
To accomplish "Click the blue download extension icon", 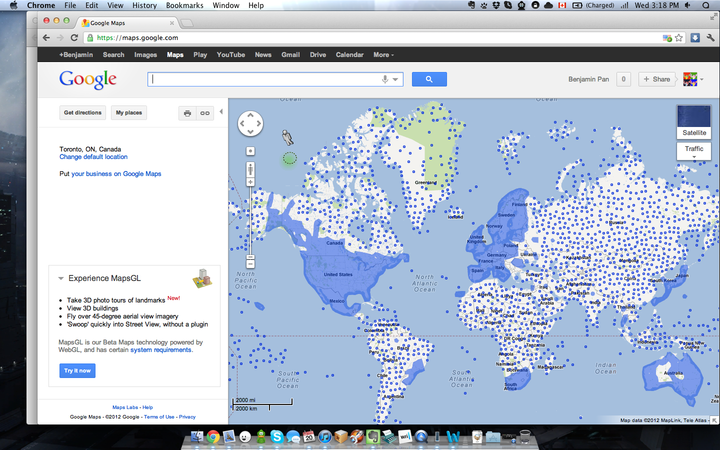I will [x=695, y=38].
